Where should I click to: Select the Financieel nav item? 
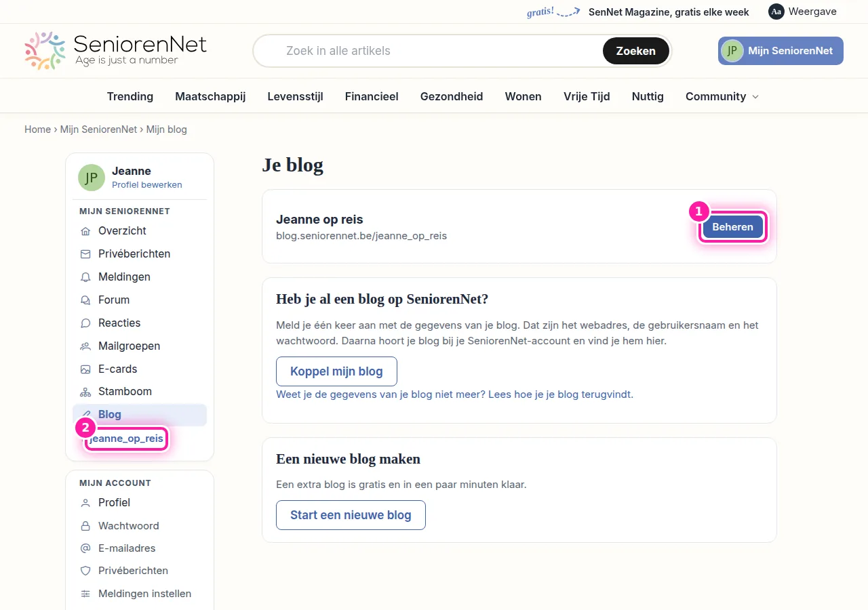point(372,96)
